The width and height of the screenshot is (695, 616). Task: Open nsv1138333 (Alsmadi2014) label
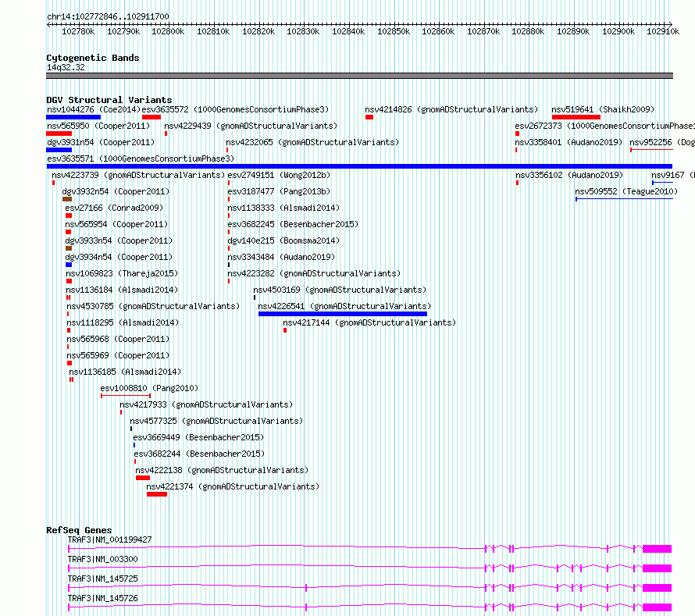(x=283, y=208)
